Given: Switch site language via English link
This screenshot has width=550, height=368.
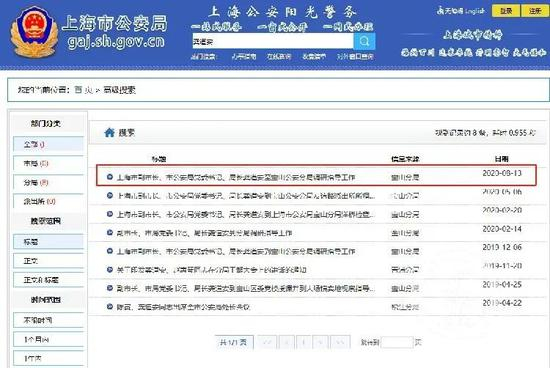Looking at the screenshot, I should tap(475, 11).
